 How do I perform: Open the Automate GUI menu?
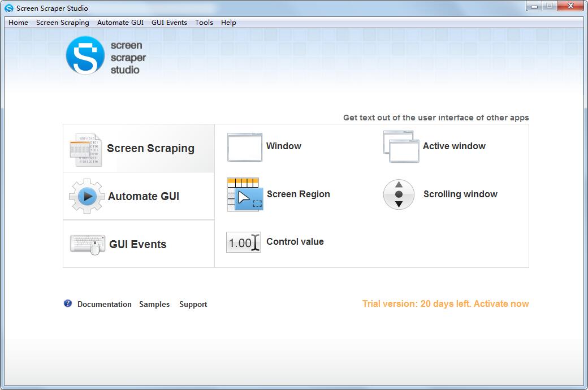tap(120, 23)
